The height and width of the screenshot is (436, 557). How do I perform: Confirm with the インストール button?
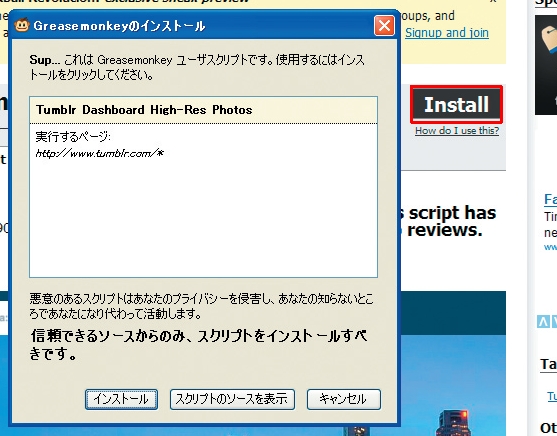click(x=121, y=399)
